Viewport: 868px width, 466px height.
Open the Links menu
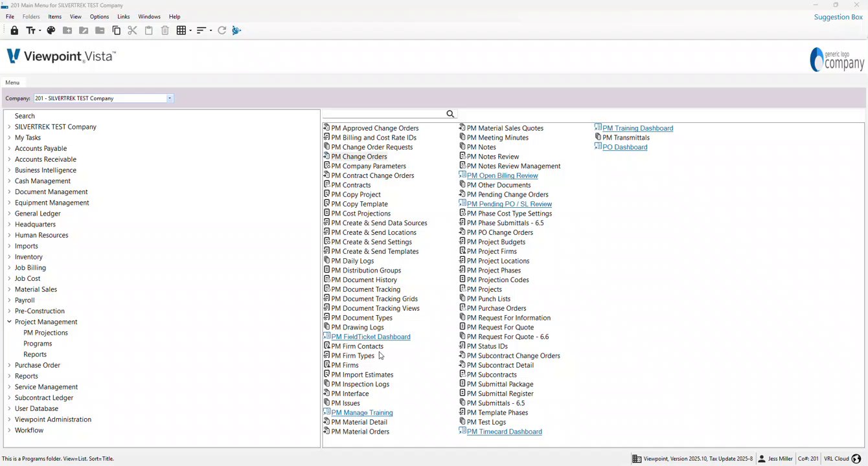[124, 17]
